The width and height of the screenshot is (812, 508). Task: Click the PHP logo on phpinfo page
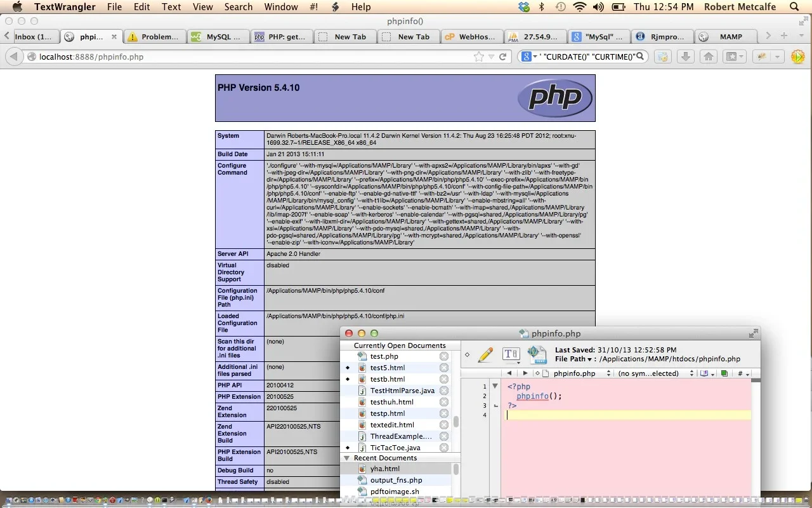554,98
